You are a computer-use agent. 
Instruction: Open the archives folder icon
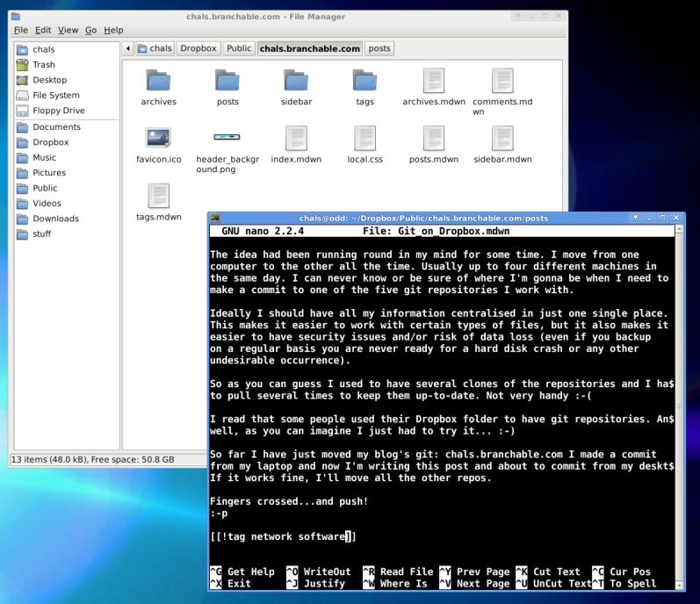pyautogui.click(x=158, y=81)
